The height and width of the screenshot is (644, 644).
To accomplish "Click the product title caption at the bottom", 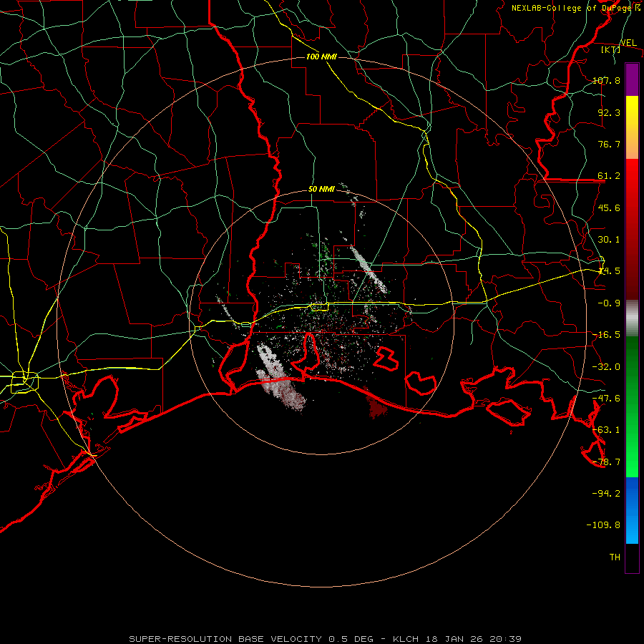I will 326,639.
